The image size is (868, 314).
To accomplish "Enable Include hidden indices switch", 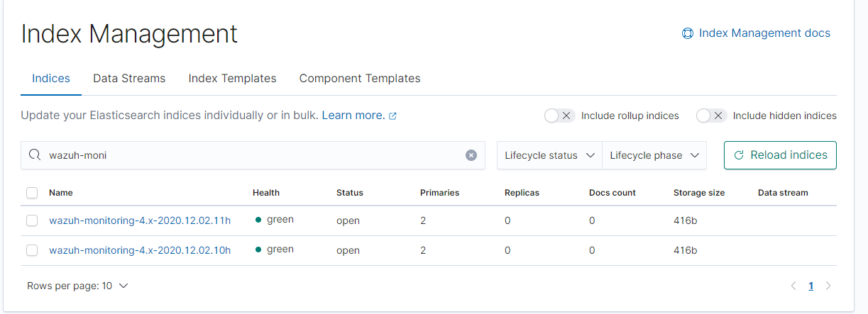I will [x=711, y=116].
